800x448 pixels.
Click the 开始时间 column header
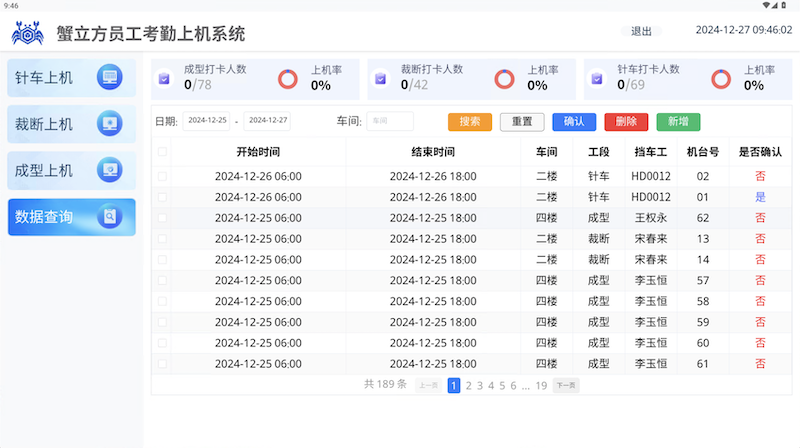click(258, 152)
